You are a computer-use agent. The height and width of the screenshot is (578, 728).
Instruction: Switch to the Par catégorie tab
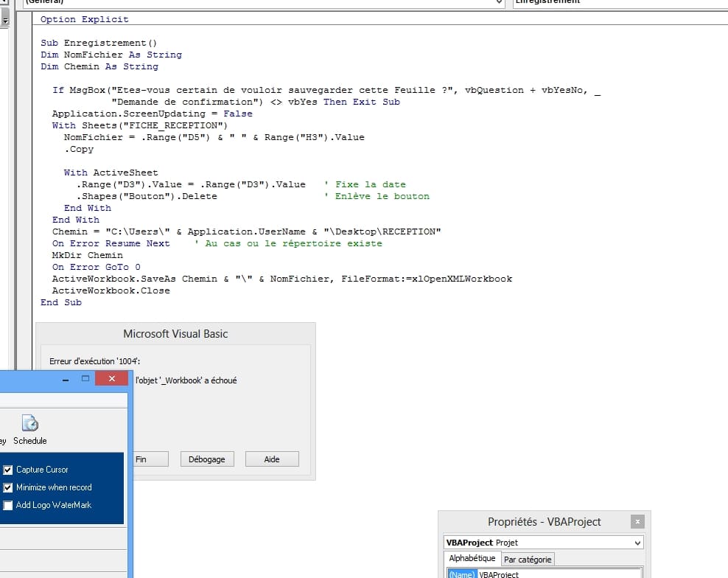[x=528, y=560]
